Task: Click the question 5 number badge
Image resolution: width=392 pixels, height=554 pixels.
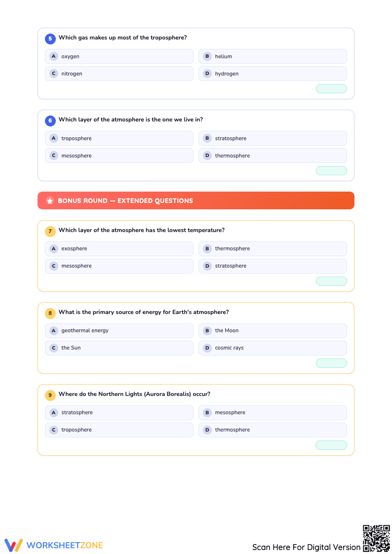Action: [x=50, y=39]
